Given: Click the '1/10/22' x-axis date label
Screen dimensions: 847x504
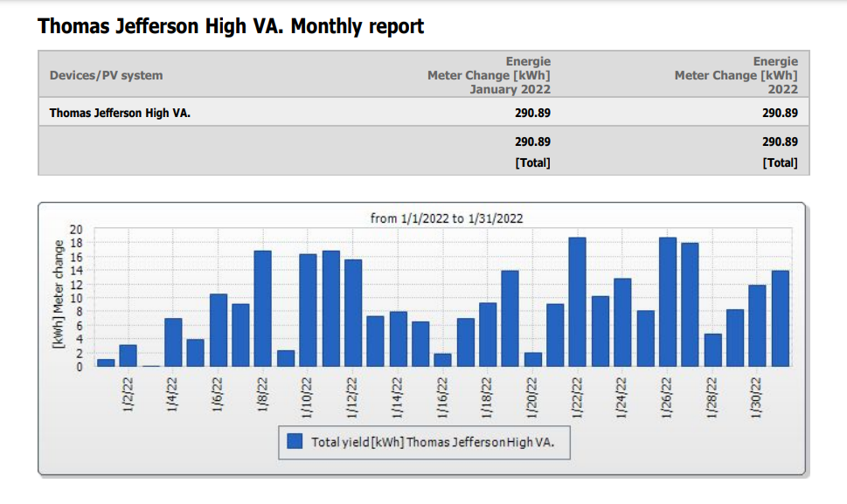Looking at the screenshot, I should (x=307, y=397).
